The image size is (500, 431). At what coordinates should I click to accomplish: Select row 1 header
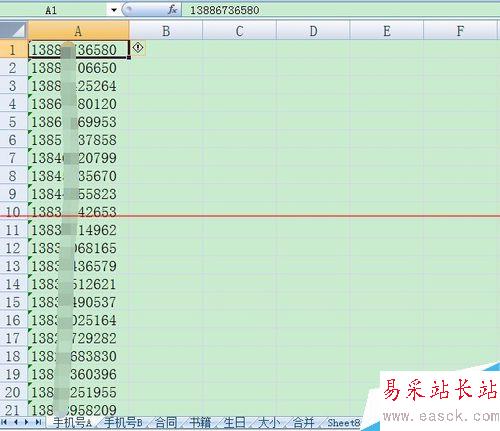(13, 50)
